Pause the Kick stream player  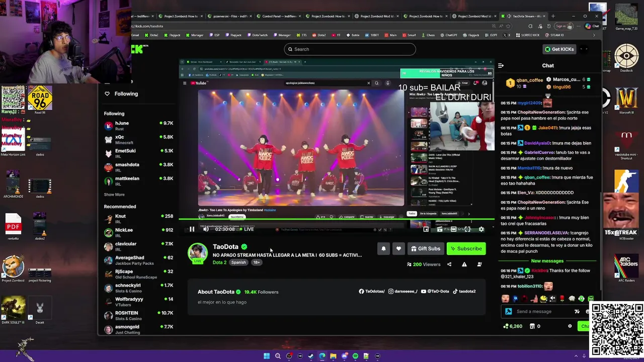coord(192,229)
